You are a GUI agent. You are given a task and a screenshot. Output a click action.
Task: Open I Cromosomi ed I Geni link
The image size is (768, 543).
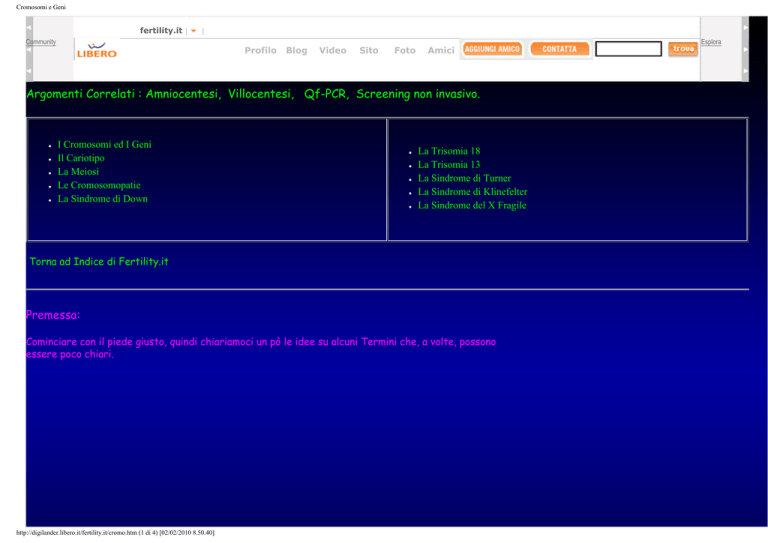[x=104, y=145]
